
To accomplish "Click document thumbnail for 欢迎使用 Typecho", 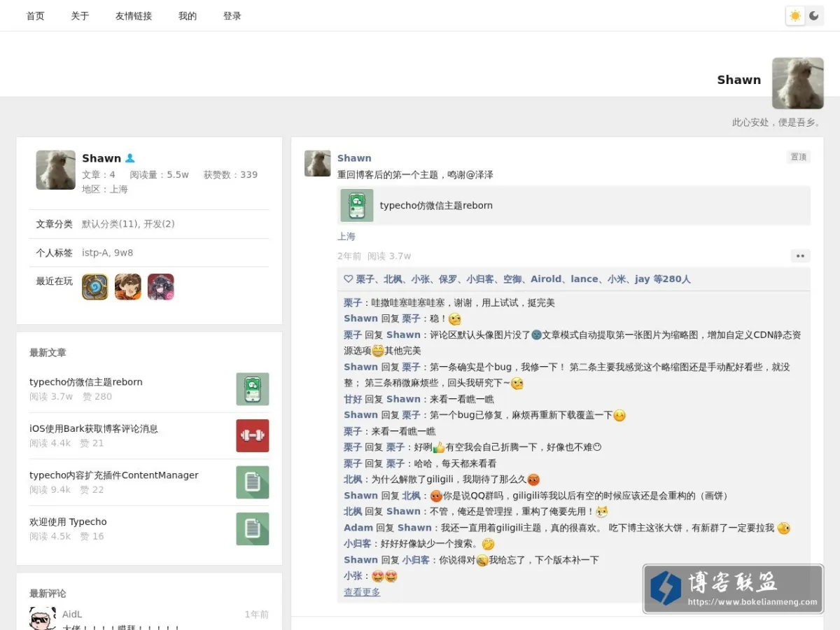I will pyautogui.click(x=253, y=529).
